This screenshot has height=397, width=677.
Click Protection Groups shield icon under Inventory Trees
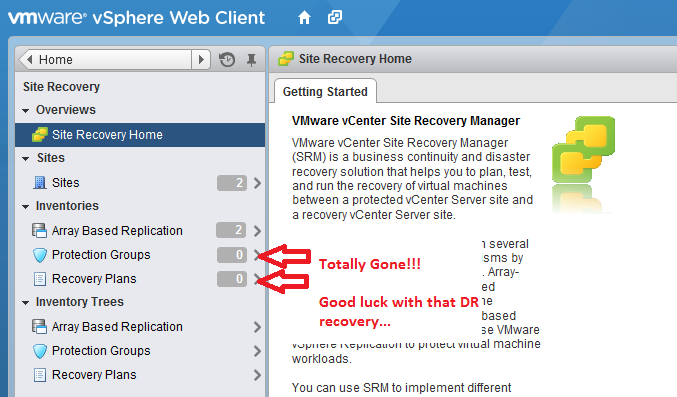click(40, 351)
